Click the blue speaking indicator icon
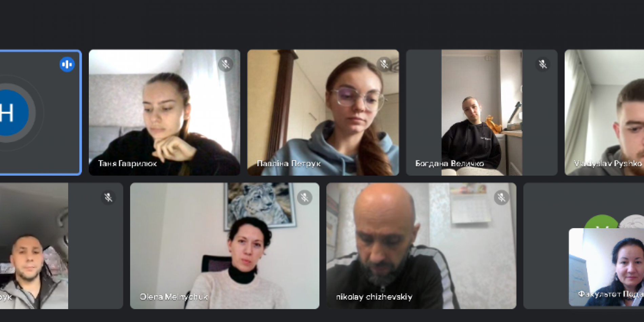 tap(67, 64)
